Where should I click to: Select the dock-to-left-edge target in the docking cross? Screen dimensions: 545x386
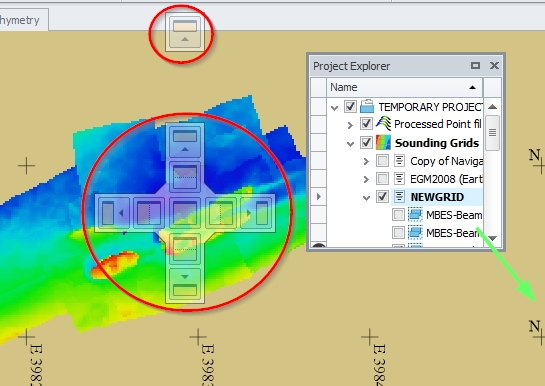(x=114, y=213)
